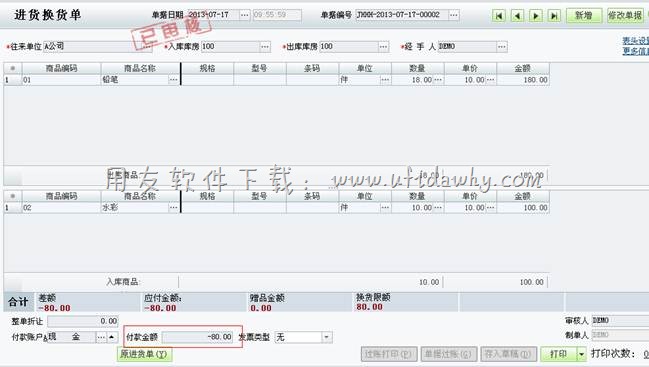Select product code cell 01
This screenshot has width=649, height=367.
coord(61,80)
